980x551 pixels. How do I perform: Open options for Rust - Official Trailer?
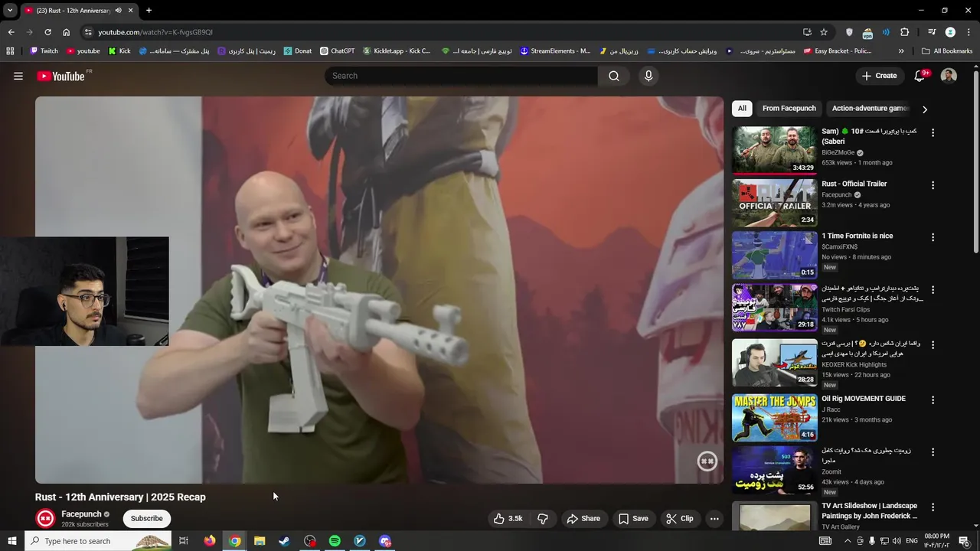click(933, 185)
